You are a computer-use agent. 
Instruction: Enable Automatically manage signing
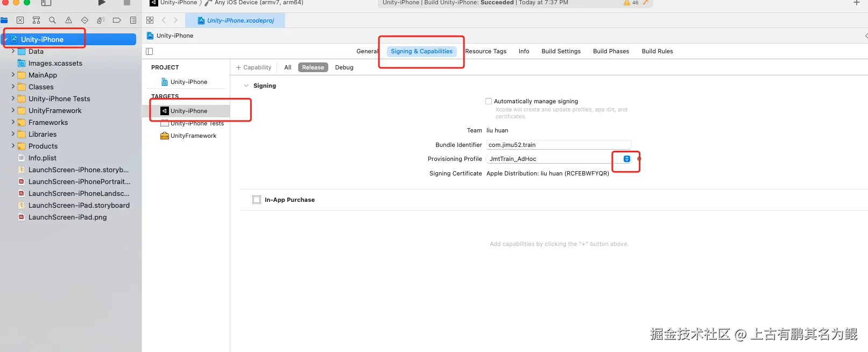(x=489, y=101)
